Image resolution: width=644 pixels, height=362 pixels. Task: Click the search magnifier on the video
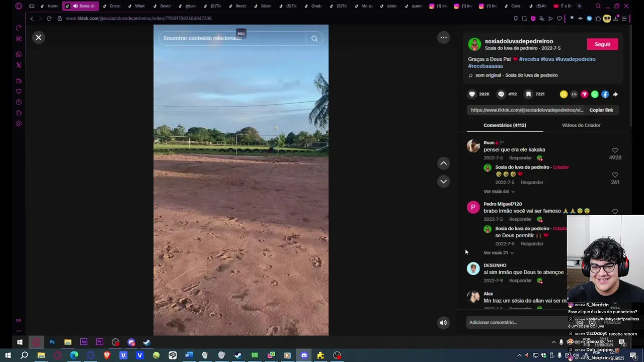click(x=314, y=38)
